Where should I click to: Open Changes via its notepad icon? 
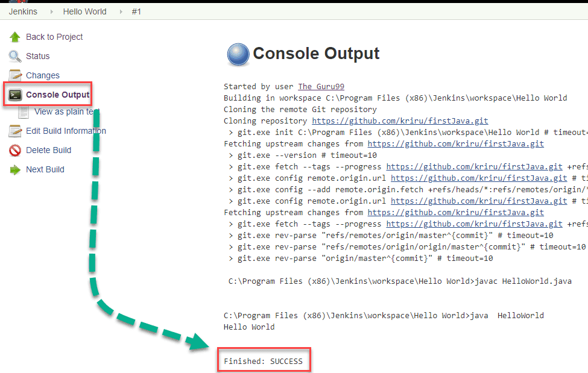[x=16, y=75]
